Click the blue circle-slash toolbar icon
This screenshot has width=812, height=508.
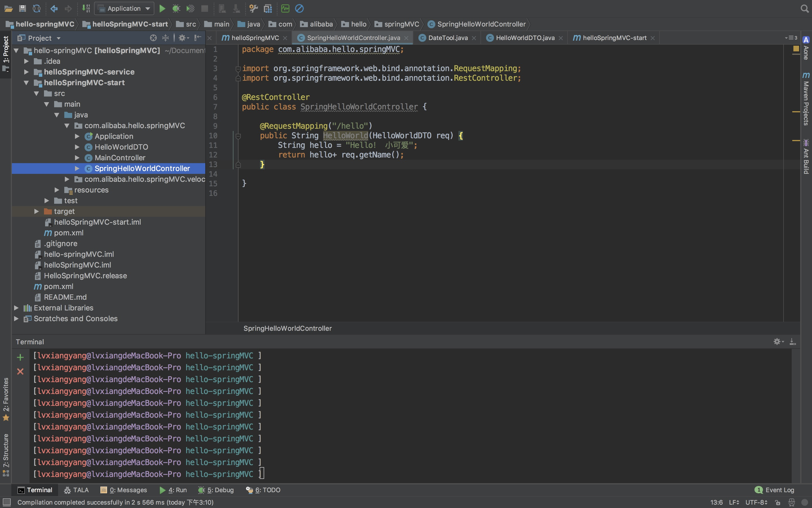tap(299, 9)
